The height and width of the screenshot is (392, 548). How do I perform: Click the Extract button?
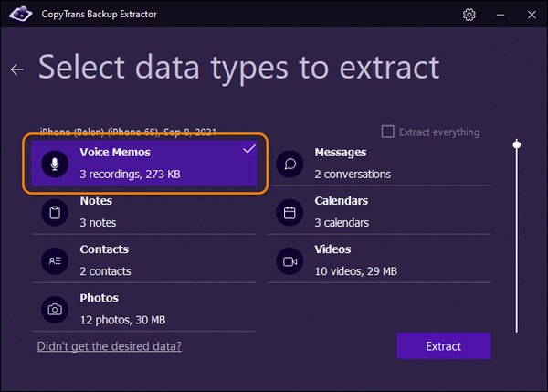coord(444,345)
